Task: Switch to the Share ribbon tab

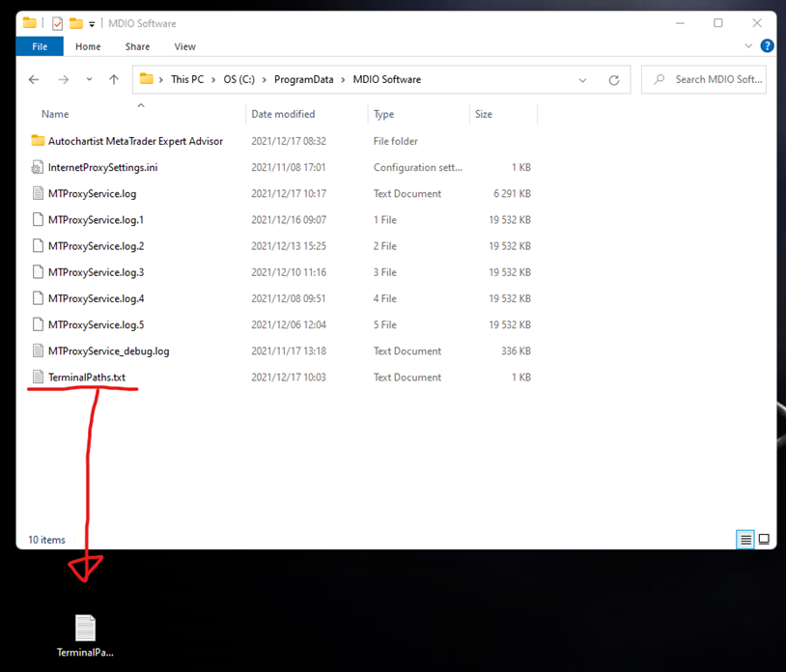Action: pos(137,46)
